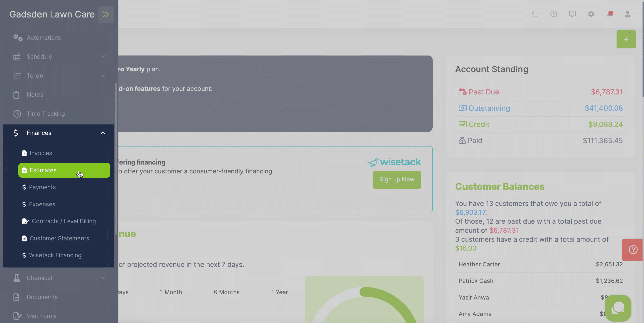
Task: Click the Outstanding money icon
Action: pyautogui.click(x=462, y=108)
